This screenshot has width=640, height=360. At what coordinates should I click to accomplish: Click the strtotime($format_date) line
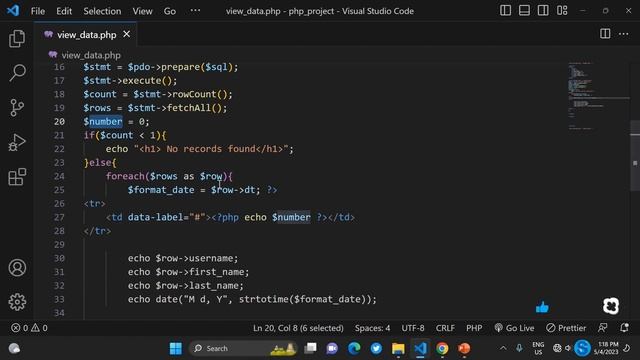coord(252,299)
